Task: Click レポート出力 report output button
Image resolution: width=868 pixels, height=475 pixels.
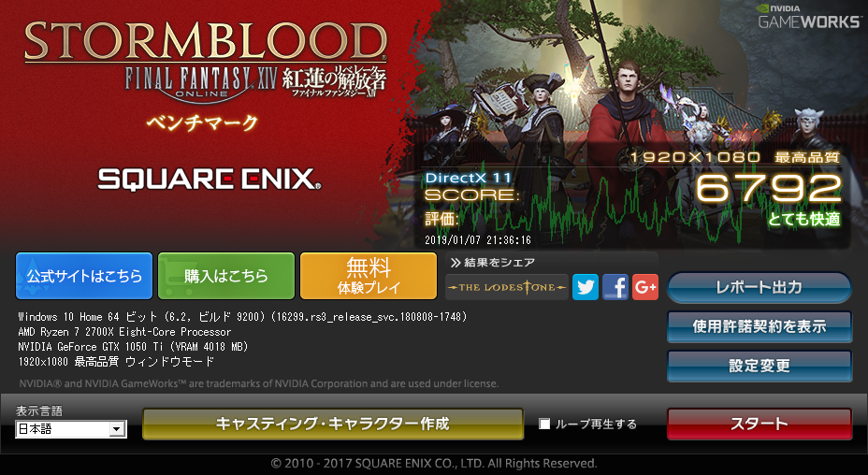Action: [x=759, y=287]
